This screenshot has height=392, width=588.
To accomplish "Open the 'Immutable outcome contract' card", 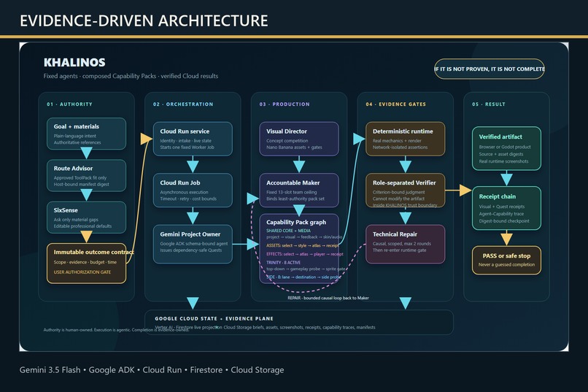I will tap(86, 264).
